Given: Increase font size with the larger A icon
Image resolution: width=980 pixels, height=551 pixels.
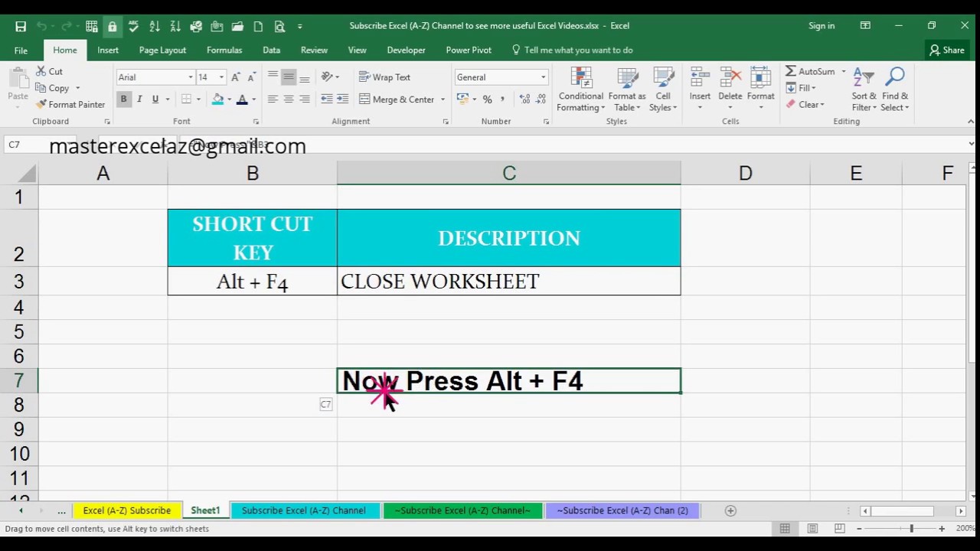Looking at the screenshot, I should point(236,77).
